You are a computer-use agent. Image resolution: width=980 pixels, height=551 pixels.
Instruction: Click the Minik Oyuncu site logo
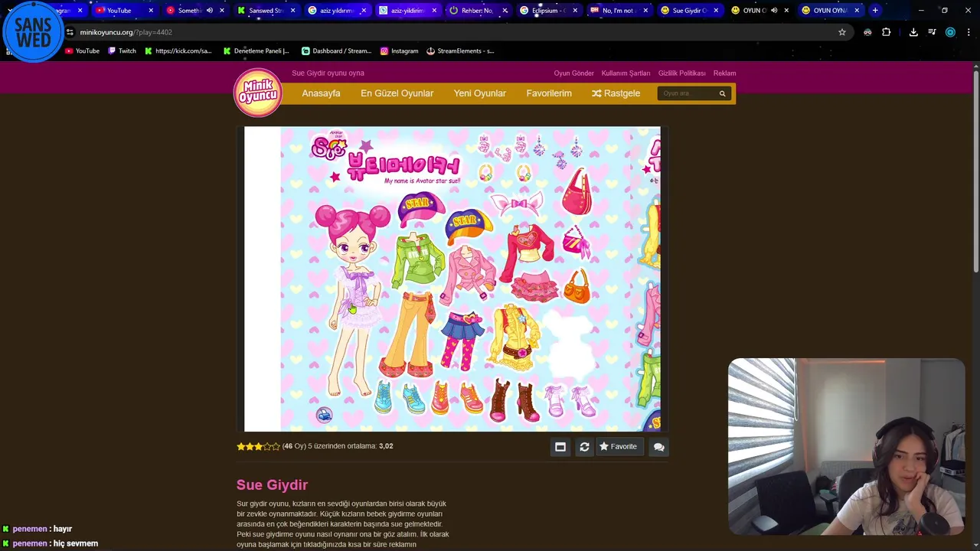(x=258, y=93)
